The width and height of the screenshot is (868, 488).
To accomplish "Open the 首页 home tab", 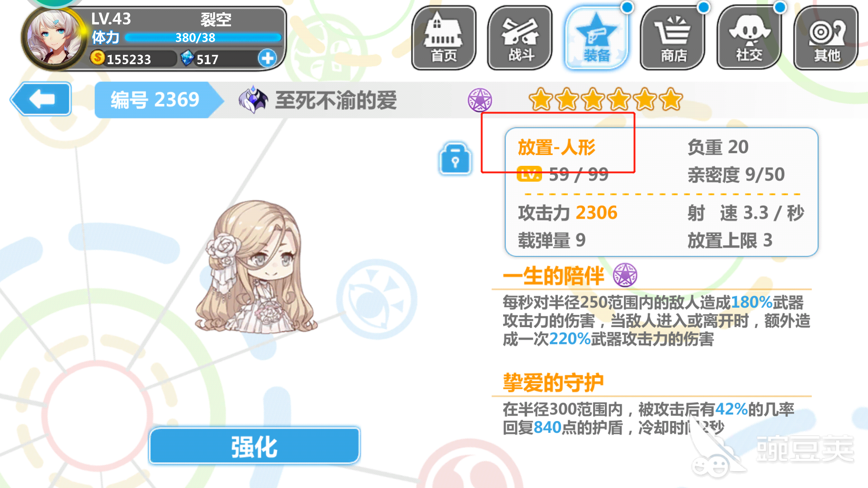I will click(x=443, y=38).
